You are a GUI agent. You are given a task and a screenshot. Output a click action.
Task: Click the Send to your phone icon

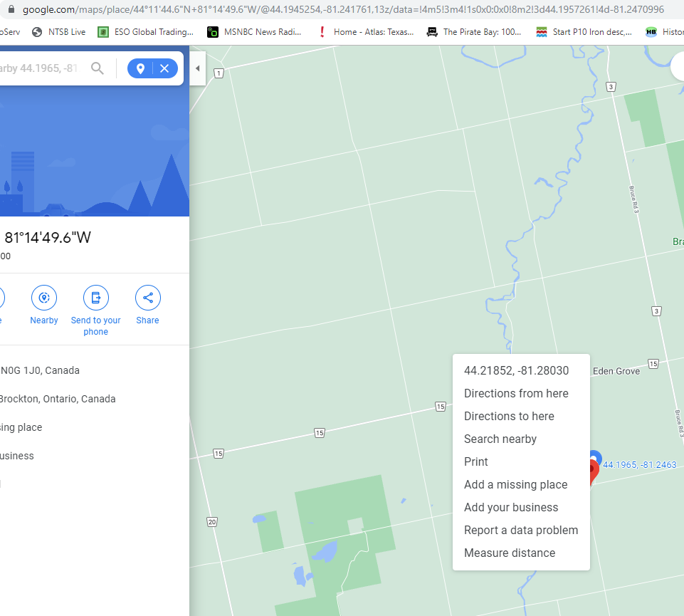pos(95,298)
